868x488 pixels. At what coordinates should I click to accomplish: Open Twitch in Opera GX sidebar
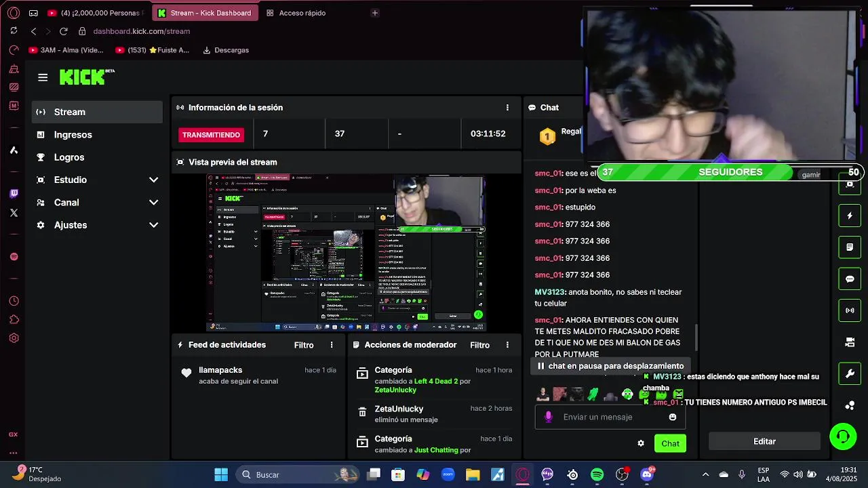(x=14, y=193)
